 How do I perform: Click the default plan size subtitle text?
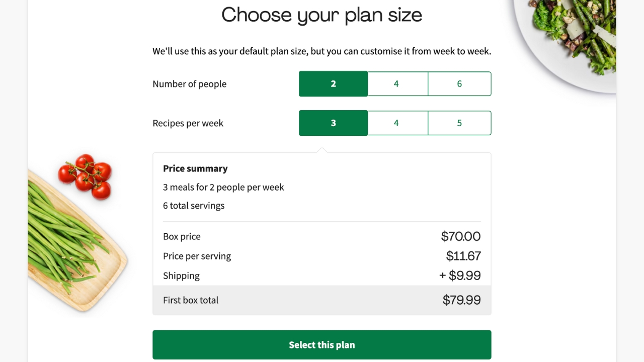click(322, 51)
